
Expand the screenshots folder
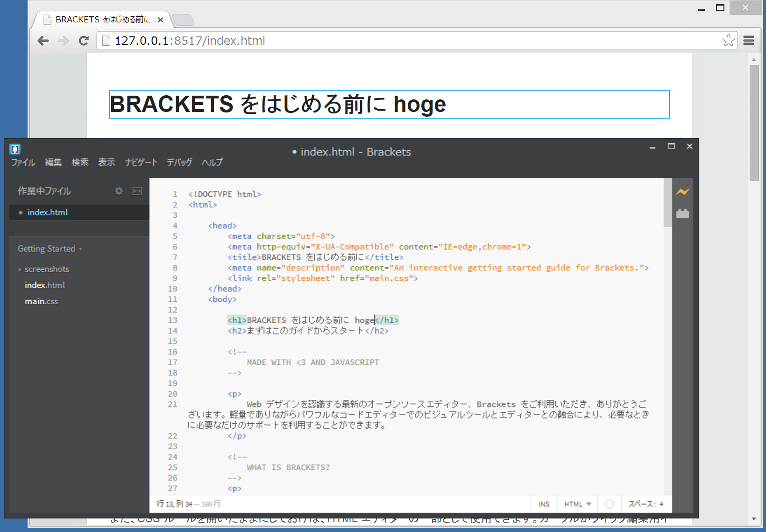point(47,269)
